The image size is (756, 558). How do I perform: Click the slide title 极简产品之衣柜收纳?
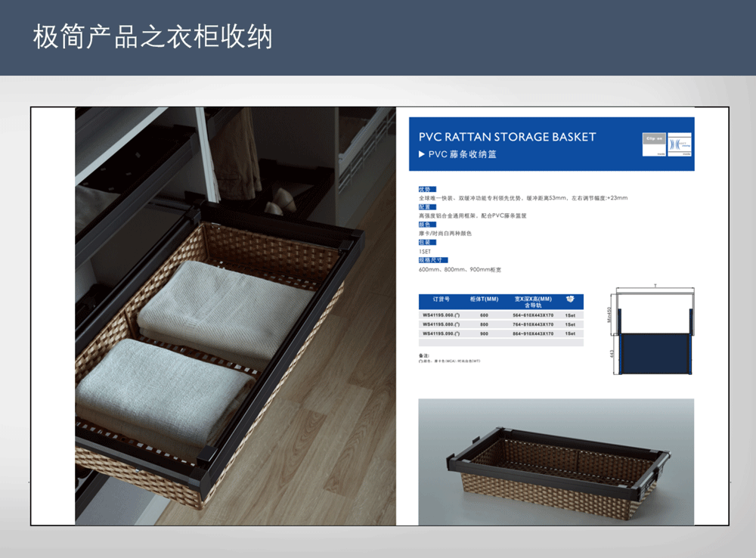click(x=152, y=37)
